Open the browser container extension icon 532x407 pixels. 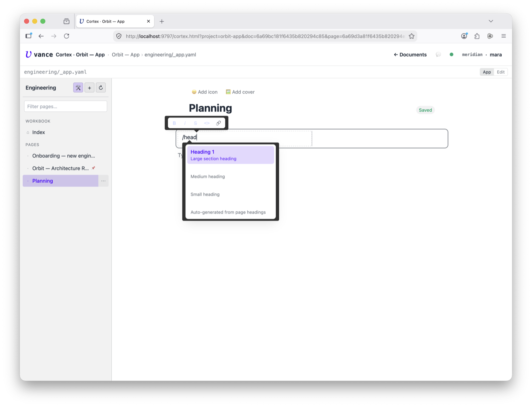coord(490,36)
